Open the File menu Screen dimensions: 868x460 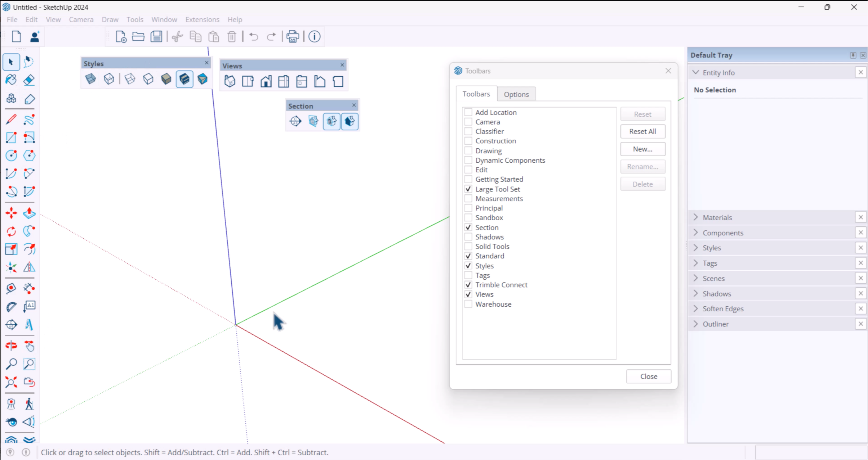click(12, 19)
